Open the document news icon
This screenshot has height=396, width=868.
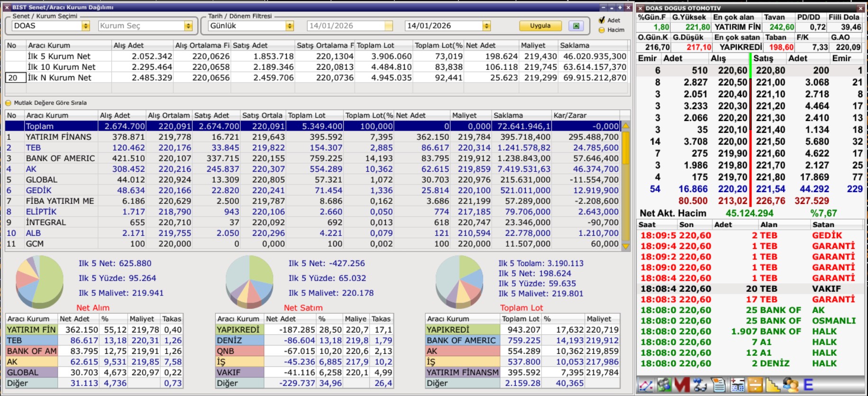(x=719, y=385)
